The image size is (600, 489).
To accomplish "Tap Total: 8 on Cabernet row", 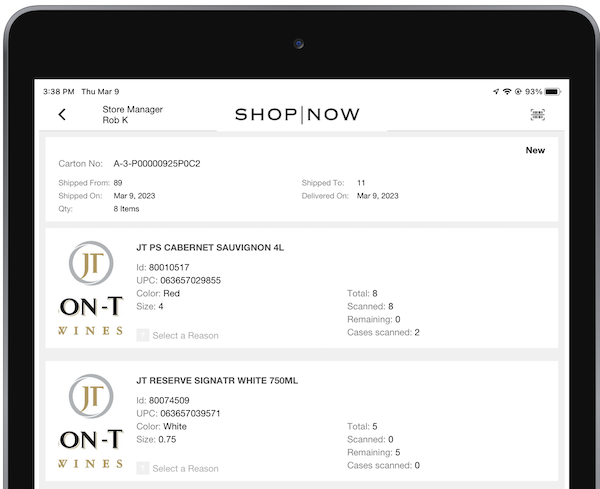I will 362,293.
